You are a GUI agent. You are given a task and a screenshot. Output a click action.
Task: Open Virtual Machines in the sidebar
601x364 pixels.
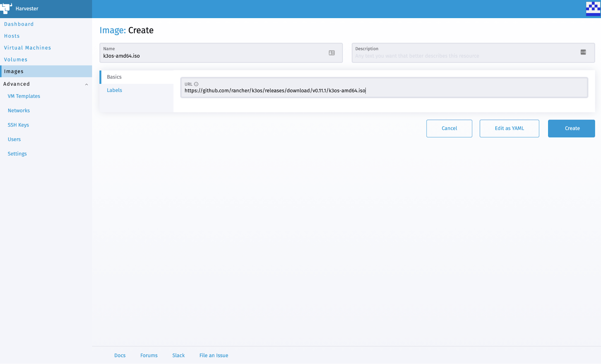pyautogui.click(x=27, y=48)
